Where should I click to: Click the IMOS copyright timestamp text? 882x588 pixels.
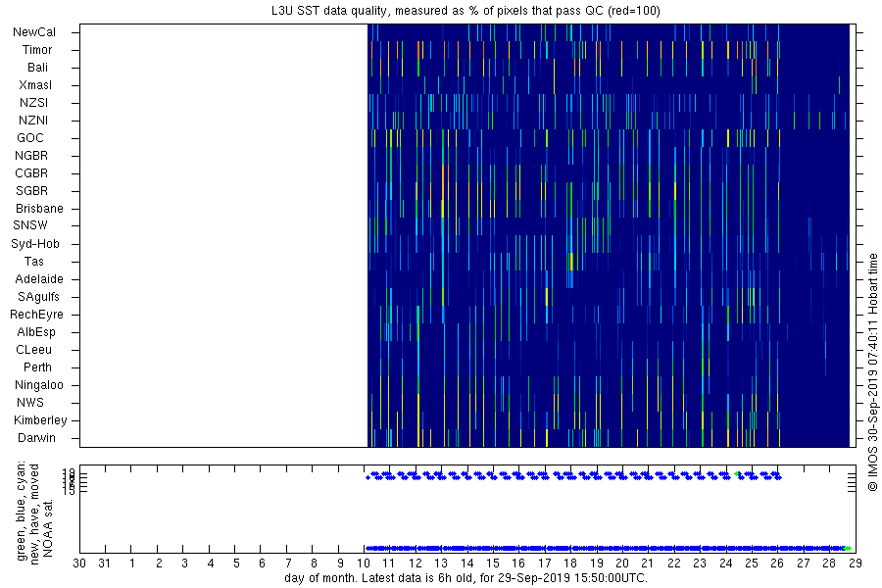click(x=872, y=372)
